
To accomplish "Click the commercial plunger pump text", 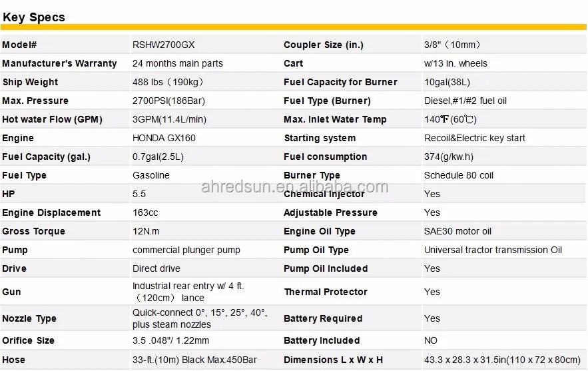I will [186, 250].
